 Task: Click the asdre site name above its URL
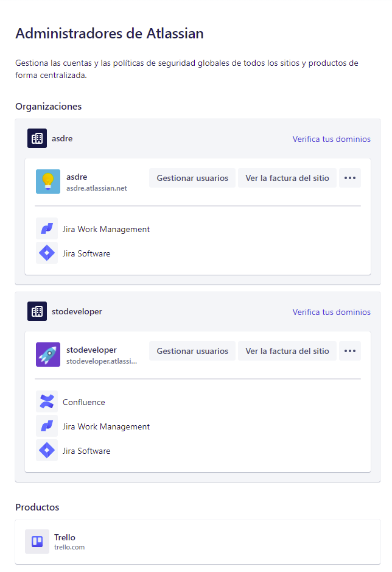(77, 177)
